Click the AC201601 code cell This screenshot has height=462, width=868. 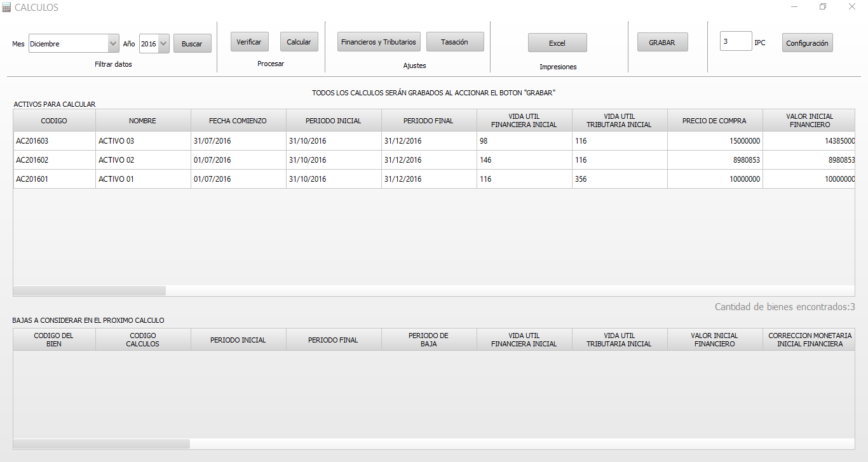54,179
